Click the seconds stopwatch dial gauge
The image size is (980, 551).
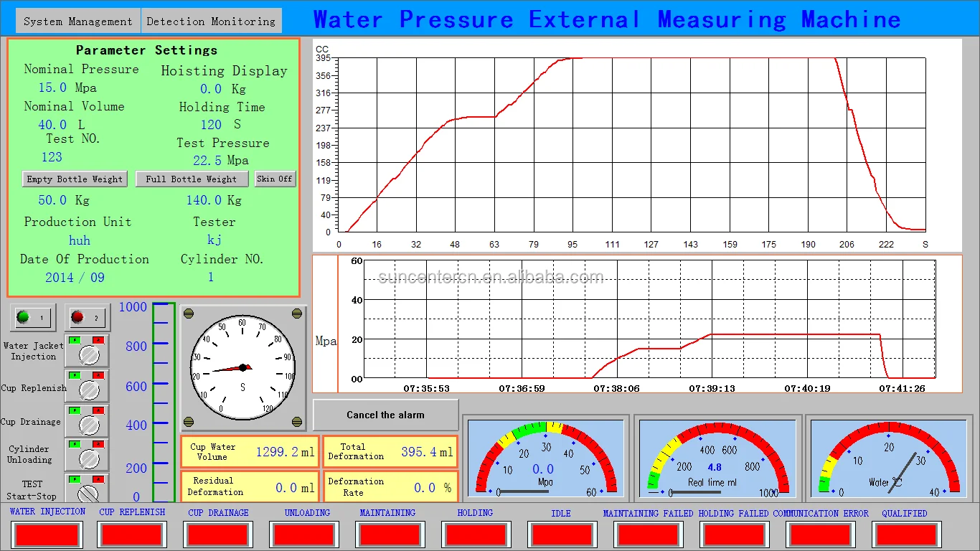[242, 367]
